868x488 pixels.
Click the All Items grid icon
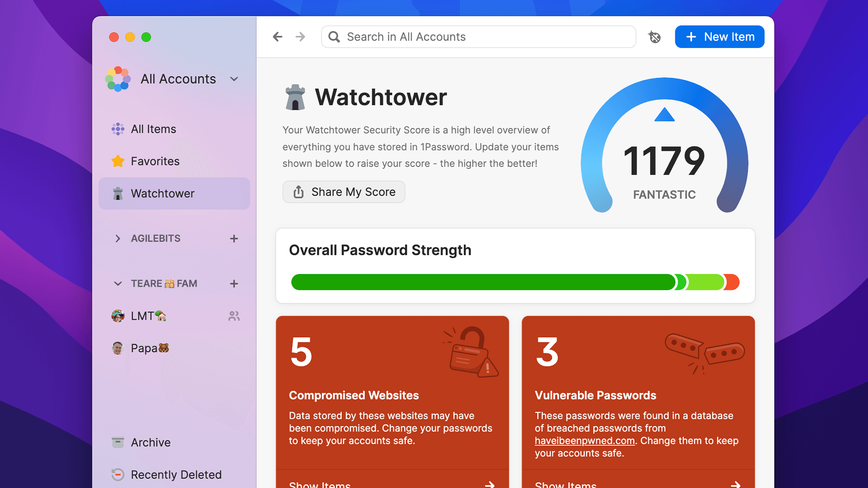click(x=118, y=129)
